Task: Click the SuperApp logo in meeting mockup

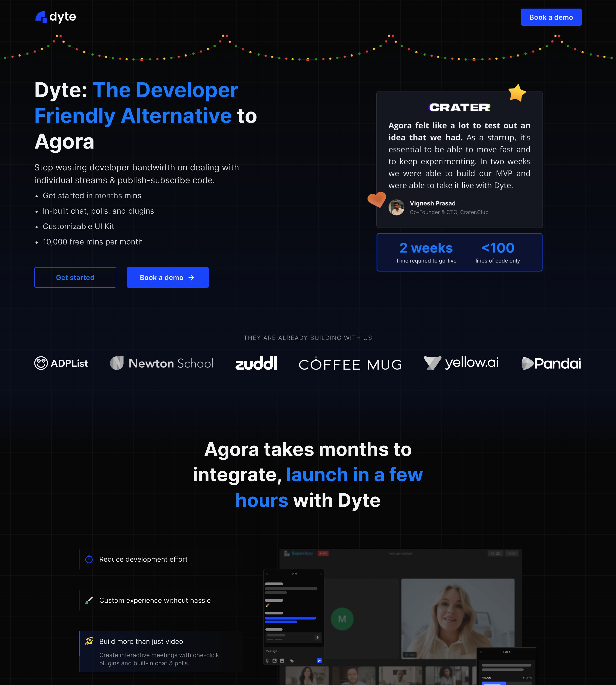Action: [x=299, y=554]
